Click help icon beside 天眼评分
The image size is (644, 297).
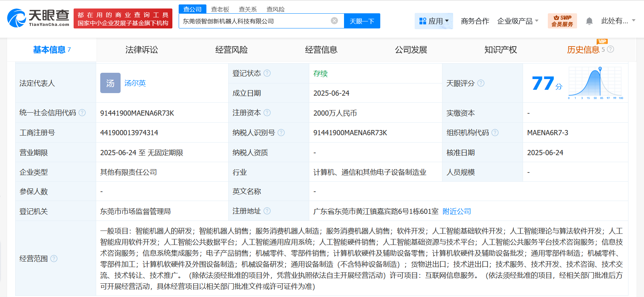tap(481, 83)
